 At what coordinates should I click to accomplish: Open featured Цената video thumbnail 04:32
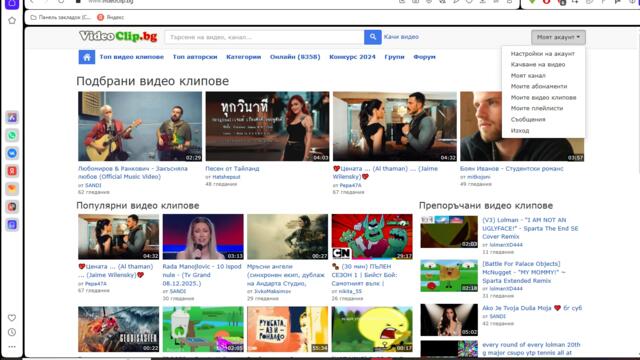[x=395, y=126]
